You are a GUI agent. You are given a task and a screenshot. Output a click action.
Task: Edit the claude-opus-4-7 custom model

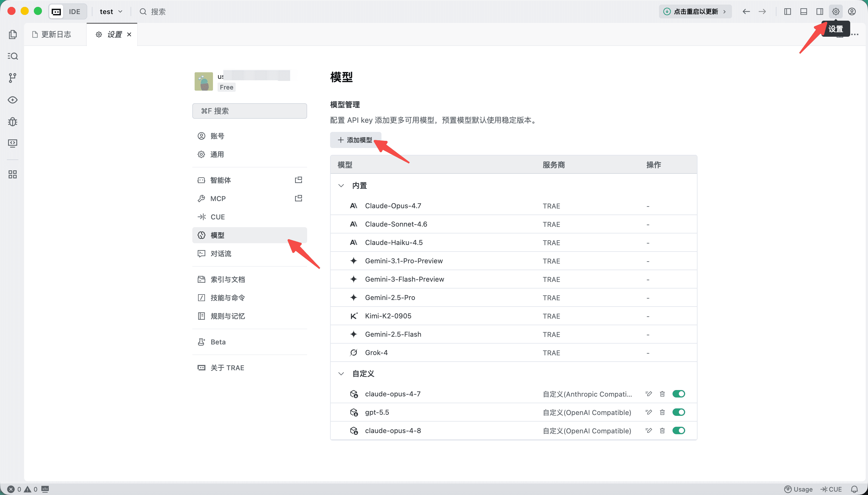(x=648, y=394)
